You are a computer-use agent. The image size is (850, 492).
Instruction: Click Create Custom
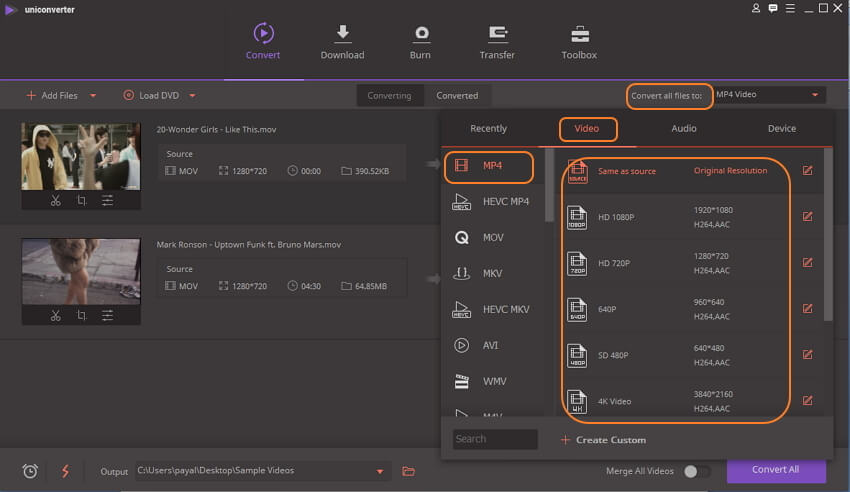click(603, 440)
